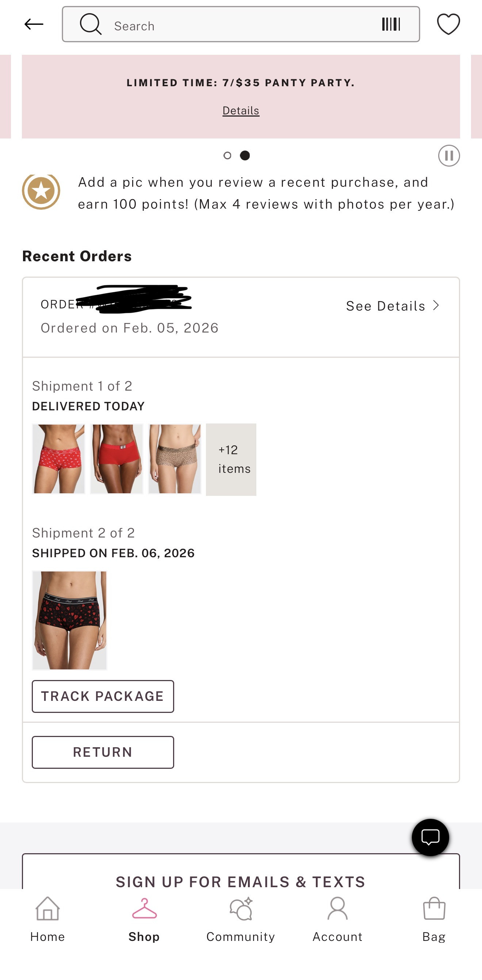The image size is (482, 980).
Task: Tap the gold star rewards icon
Action: coord(41,191)
